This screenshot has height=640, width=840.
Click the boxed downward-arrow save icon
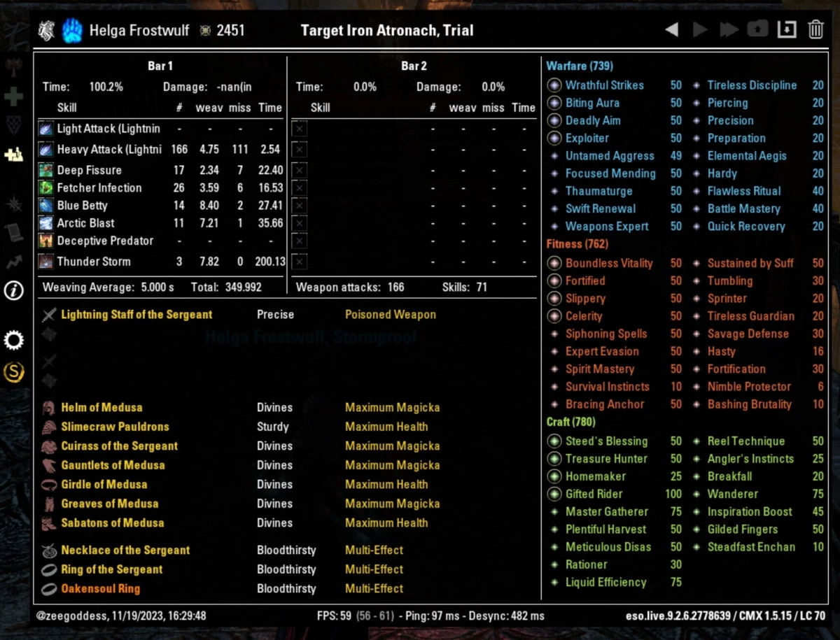(x=787, y=30)
